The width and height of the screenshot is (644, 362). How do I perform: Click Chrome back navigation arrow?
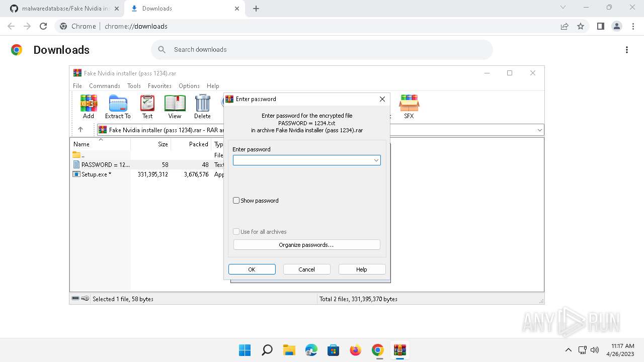pyautogui.click(x=11, y=26)
